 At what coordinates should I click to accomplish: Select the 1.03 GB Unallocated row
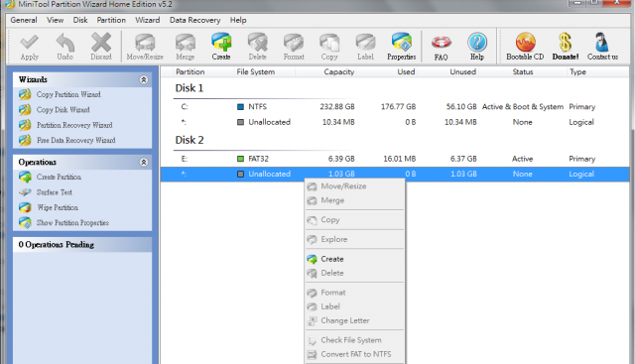click(x=395, y=175)
